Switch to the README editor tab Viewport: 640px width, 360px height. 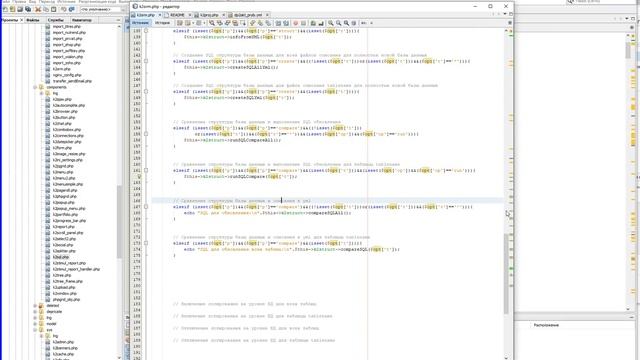click(178, 15)
